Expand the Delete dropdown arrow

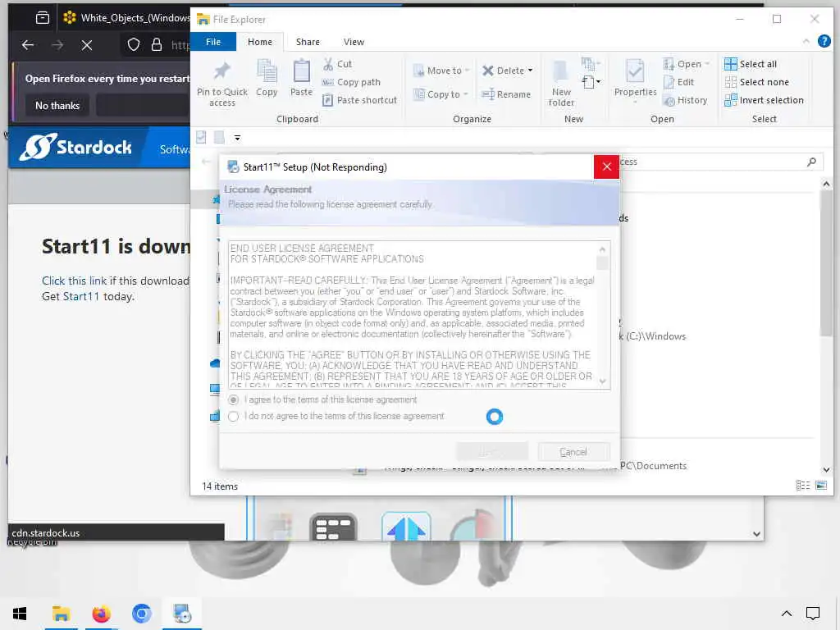pos(531,71)
